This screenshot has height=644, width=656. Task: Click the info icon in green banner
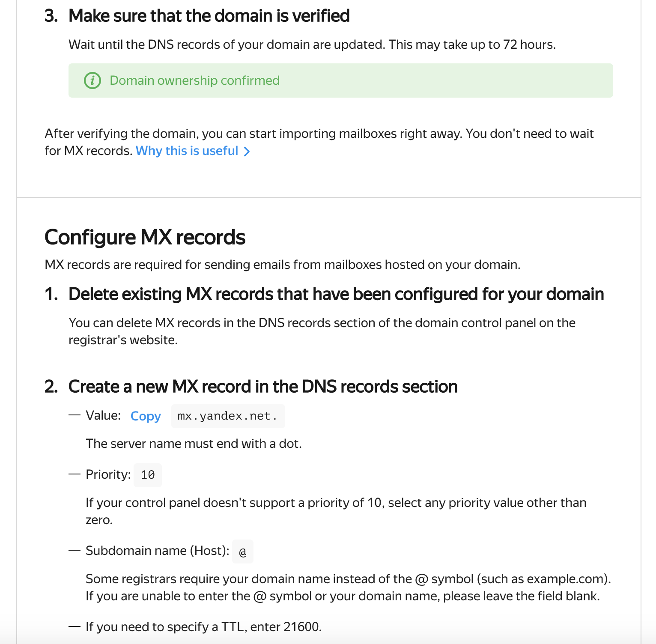click(92, 80)
